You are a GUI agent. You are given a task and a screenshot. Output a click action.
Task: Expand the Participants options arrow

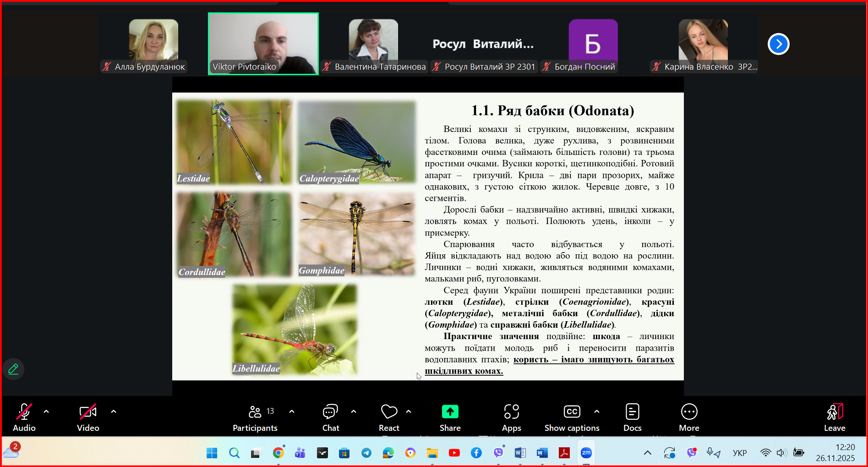point(292,412)
